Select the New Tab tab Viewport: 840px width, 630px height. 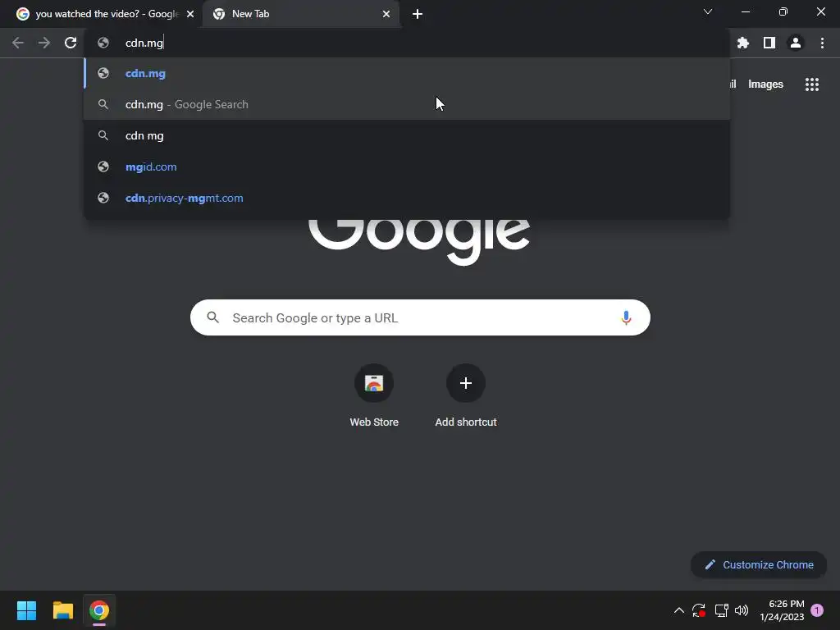(300, 14)
